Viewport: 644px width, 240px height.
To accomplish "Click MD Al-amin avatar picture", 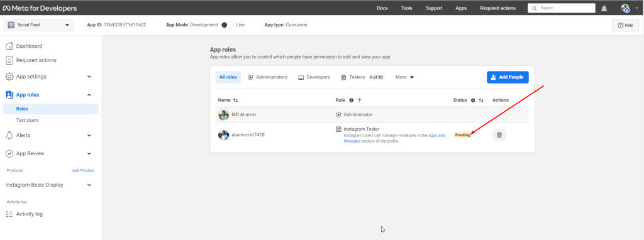I will (x=223, y=115).
